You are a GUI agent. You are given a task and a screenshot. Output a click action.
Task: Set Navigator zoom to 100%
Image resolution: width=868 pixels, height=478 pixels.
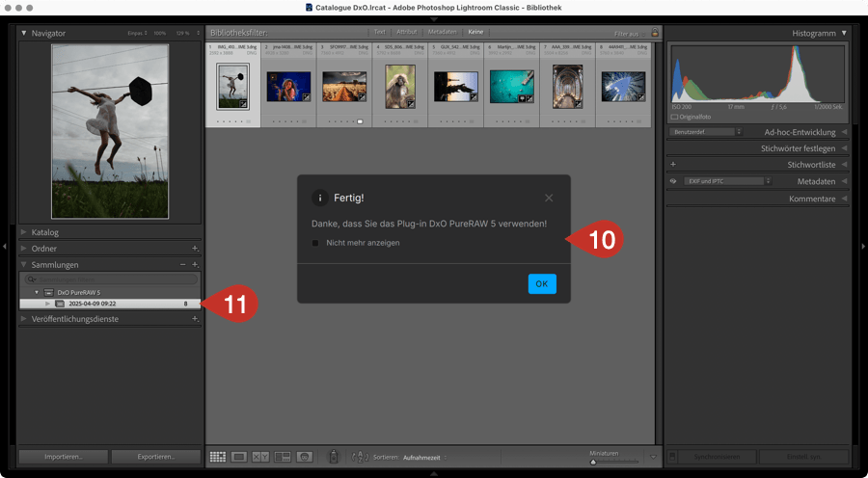coord(160,33)
